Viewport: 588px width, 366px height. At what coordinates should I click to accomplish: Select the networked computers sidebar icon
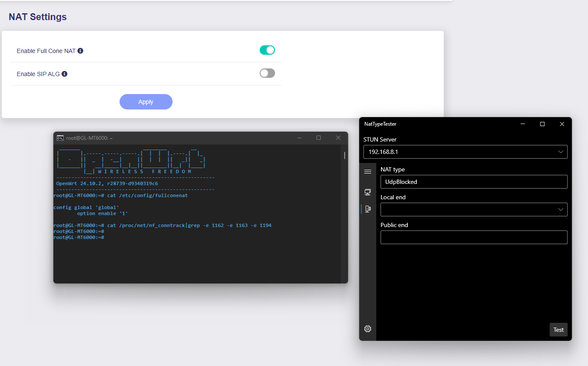tap(368, 192)
